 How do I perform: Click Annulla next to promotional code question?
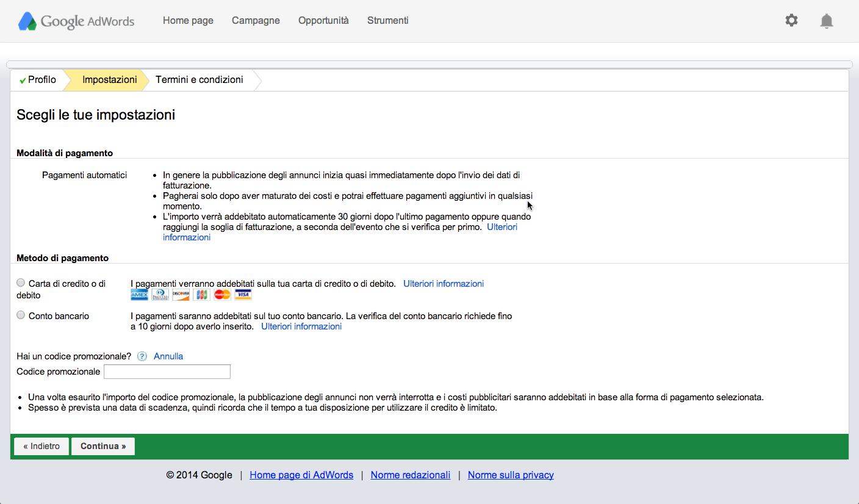168,356
